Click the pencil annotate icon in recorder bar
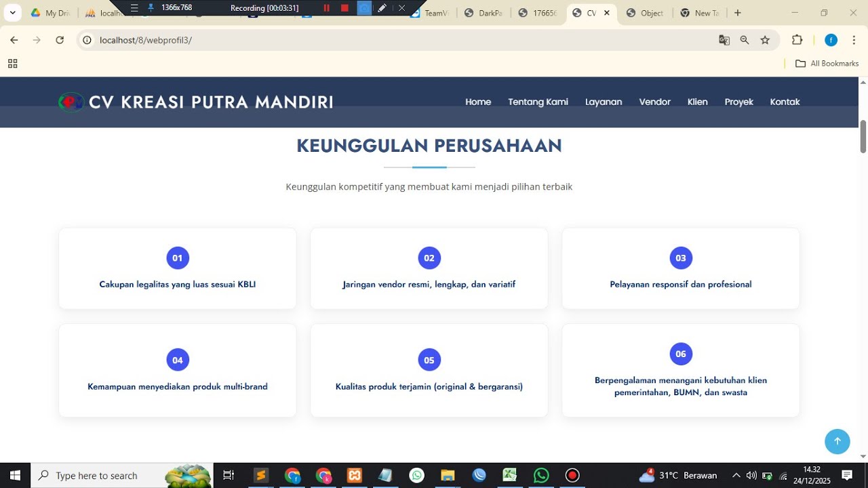Viewport: 868px width, 488px height. 382,8
